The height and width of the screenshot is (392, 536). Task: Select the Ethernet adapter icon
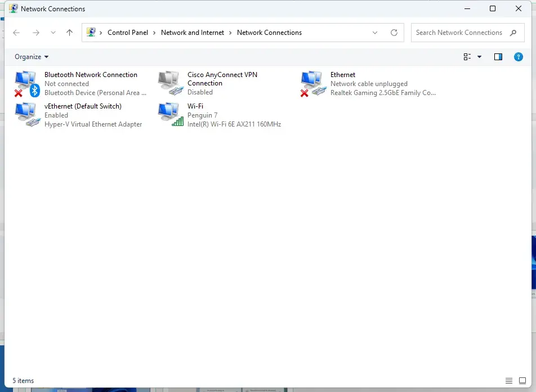click(314, 84)
